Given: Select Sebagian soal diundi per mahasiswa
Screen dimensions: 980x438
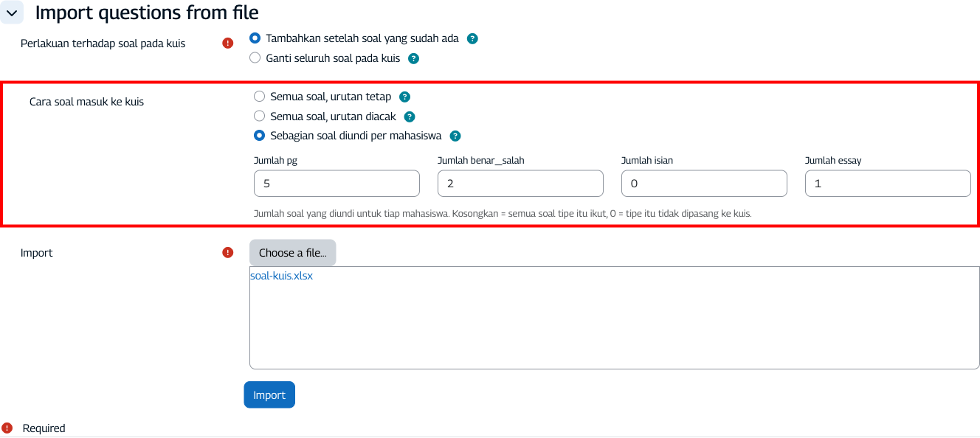Looking at the screenshot, I should click(x=259, y=136).
